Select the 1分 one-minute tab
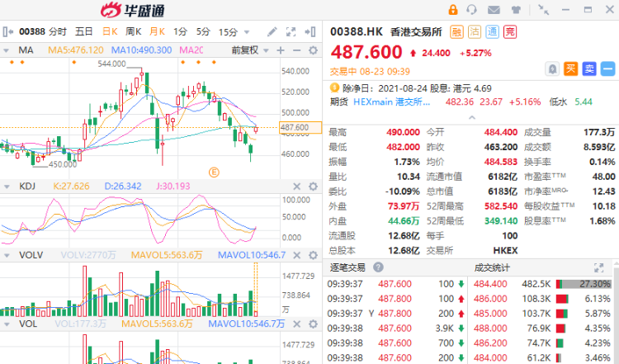 [x=180, y=31]
